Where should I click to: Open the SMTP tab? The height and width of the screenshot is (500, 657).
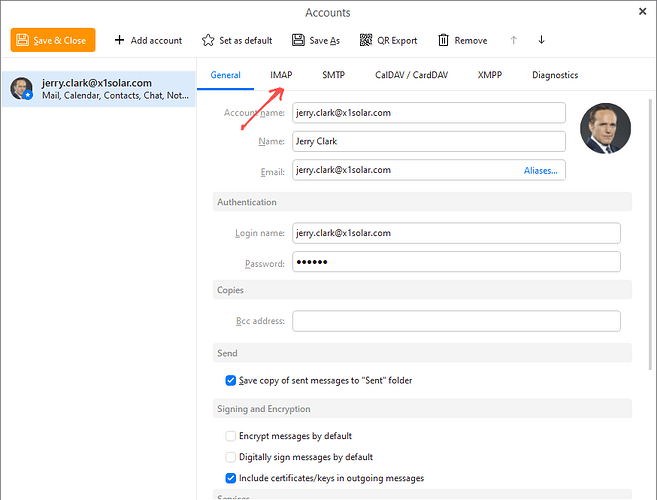[334, 75]
